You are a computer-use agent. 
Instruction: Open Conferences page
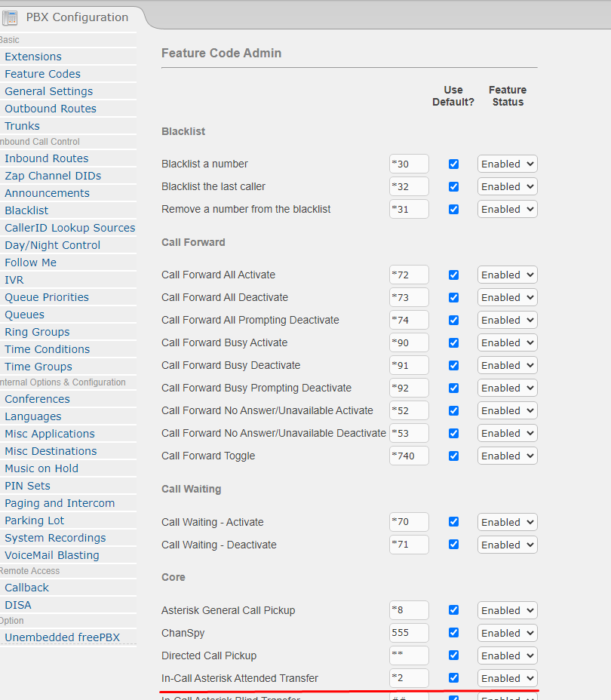pos(37,400)
